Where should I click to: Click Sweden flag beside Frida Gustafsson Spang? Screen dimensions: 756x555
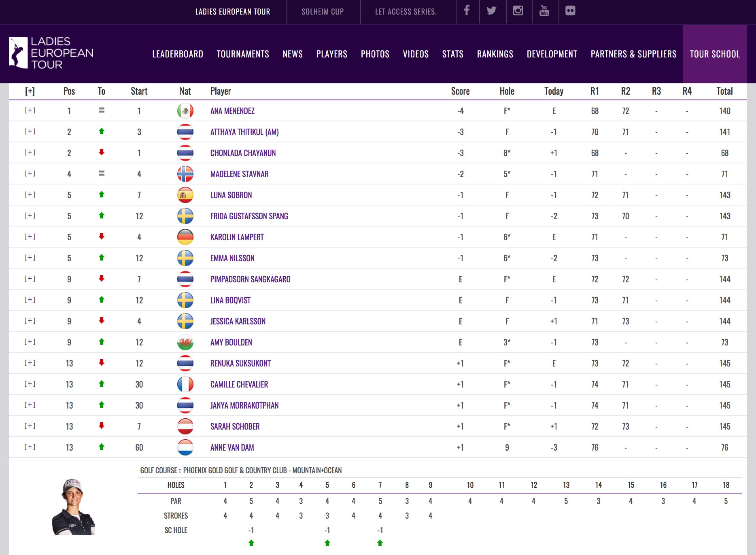point(185,216)
